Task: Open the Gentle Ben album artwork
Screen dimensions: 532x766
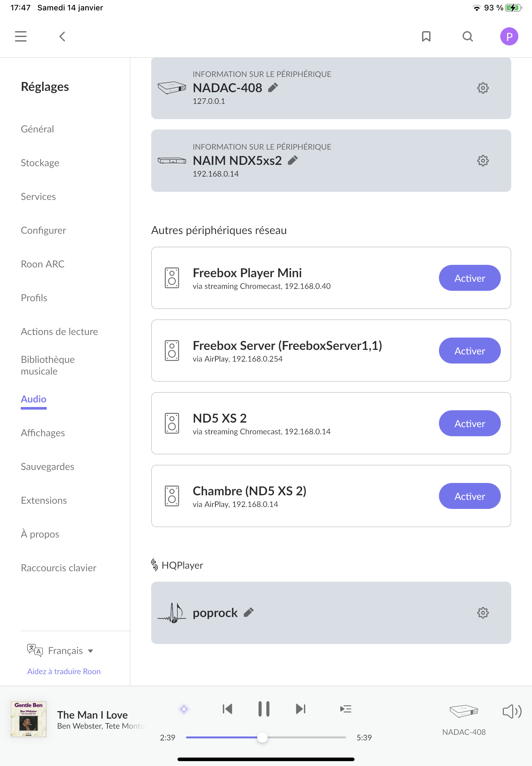Action: pyautogui.click(x=28, y=719)
